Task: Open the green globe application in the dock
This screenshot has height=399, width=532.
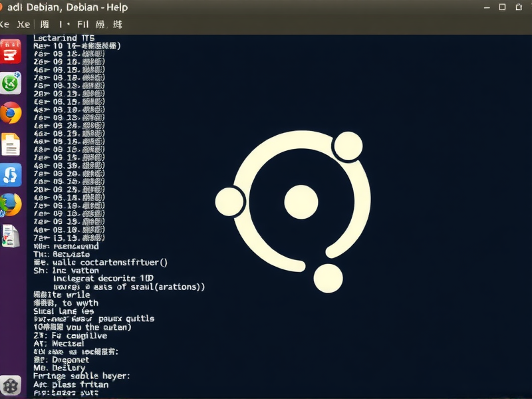Action: pyautogui.click(x=11, y=84)
